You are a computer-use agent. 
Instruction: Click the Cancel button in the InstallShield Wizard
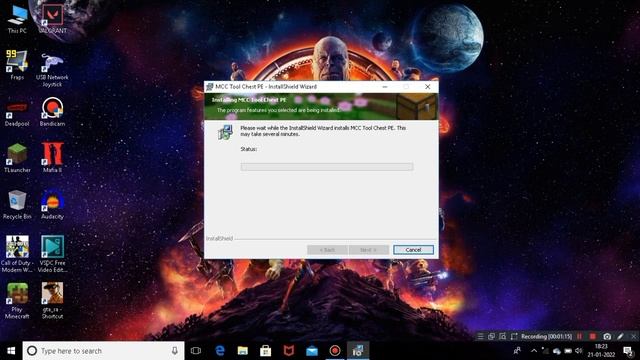coord(413,250)
